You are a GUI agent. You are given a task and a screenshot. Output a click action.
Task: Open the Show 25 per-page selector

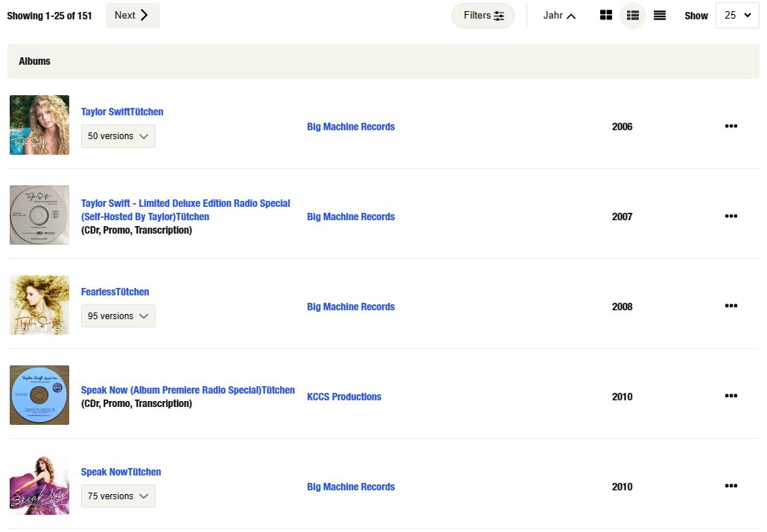tap(736, 15)
